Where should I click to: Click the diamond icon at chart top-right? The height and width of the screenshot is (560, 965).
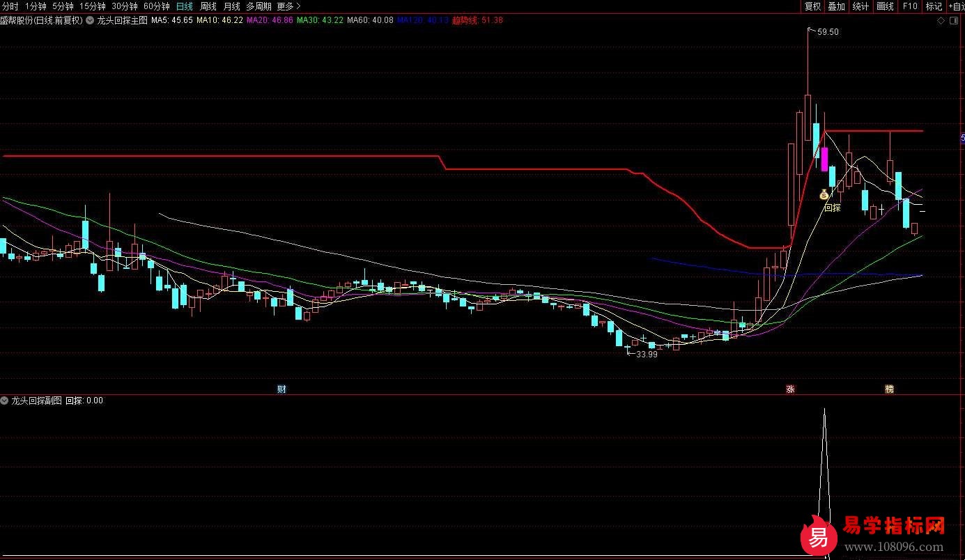pyautogui.click(x=941, y=21)
